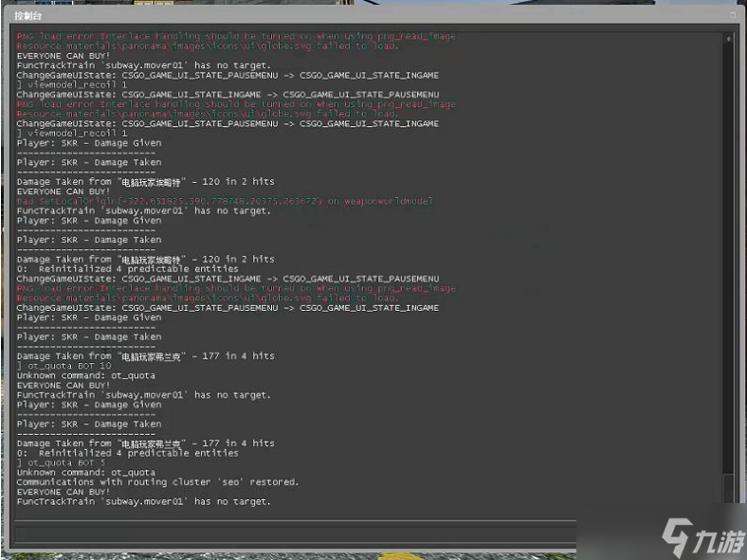747x560 pixels.
Task: Click the scrollbar up arrow in console
Action: click(x=728, y=39)
